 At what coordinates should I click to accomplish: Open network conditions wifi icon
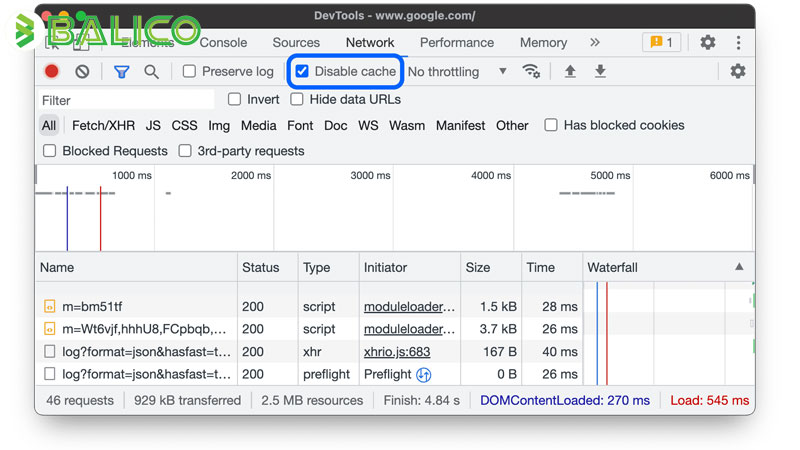click(531, 71)
